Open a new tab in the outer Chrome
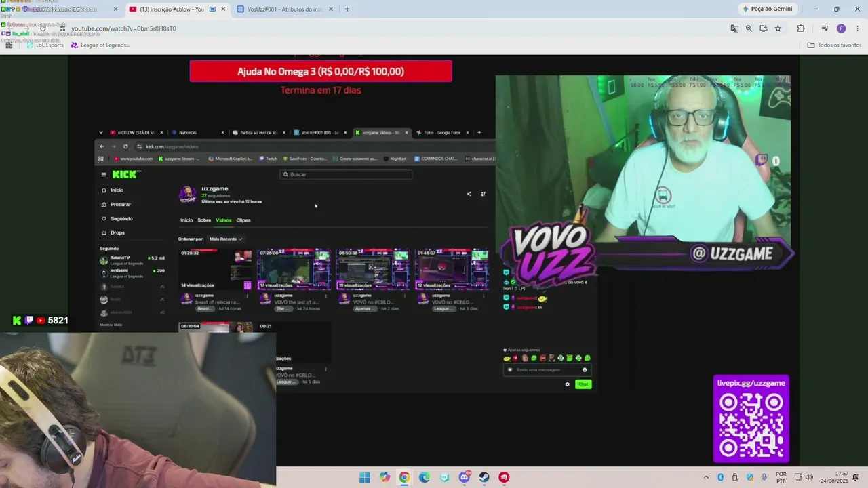The image size is (868, 488). [x=347, y=9]
